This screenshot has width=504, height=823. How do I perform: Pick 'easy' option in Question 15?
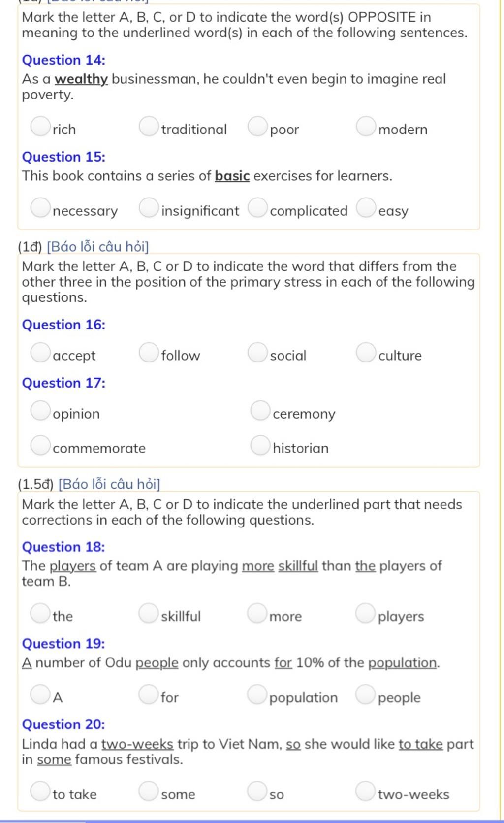(x=366, y=207)
